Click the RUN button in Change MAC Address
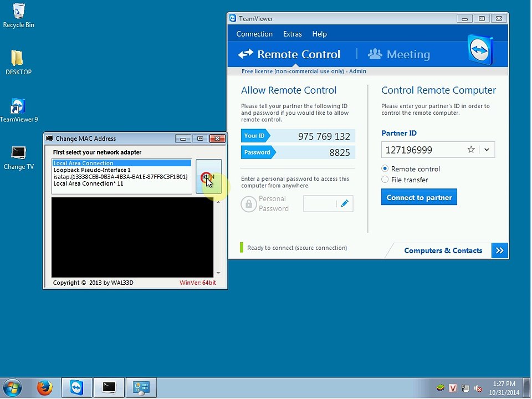 coord(209,176)
